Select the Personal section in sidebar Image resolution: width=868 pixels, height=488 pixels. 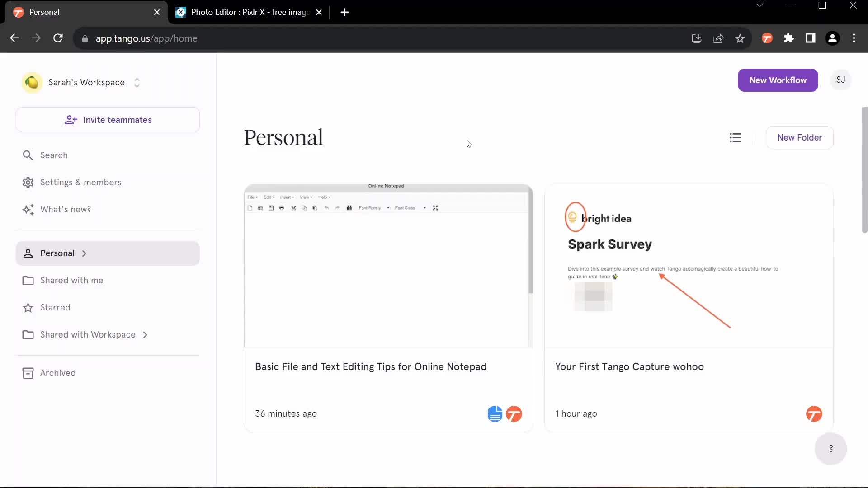coord(57,253)
